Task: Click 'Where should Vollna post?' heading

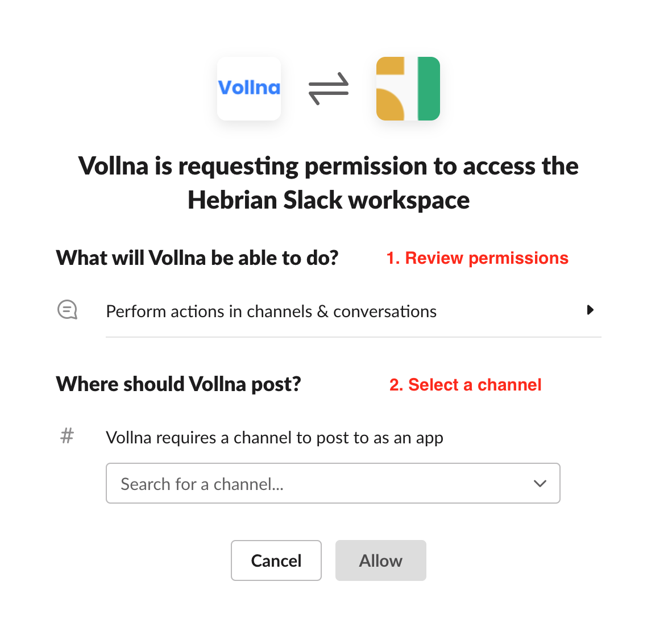Action: [179, 384]
